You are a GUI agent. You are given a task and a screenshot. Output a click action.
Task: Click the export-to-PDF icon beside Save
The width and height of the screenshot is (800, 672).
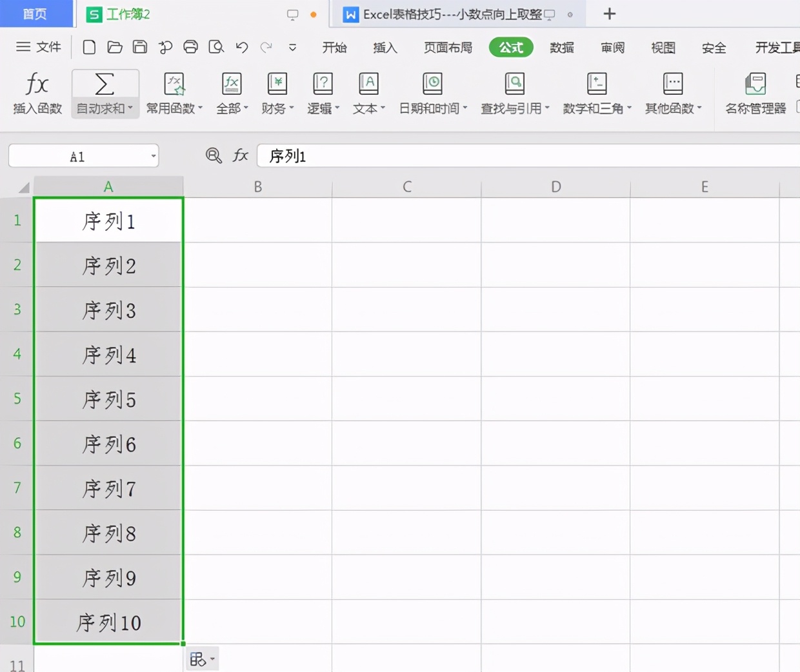click(165, 47)
